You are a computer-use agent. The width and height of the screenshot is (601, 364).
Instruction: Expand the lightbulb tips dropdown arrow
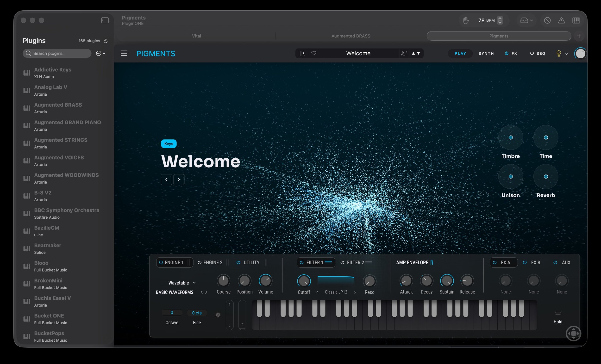click(566, 54)
